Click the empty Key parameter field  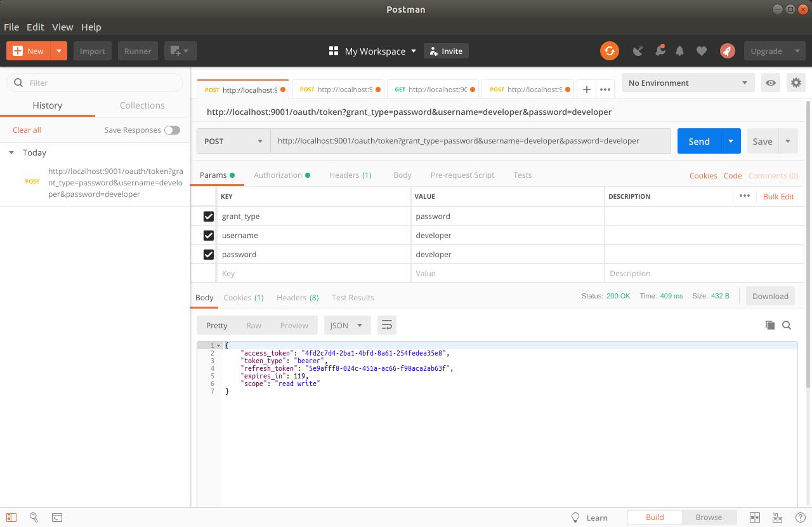313,274
